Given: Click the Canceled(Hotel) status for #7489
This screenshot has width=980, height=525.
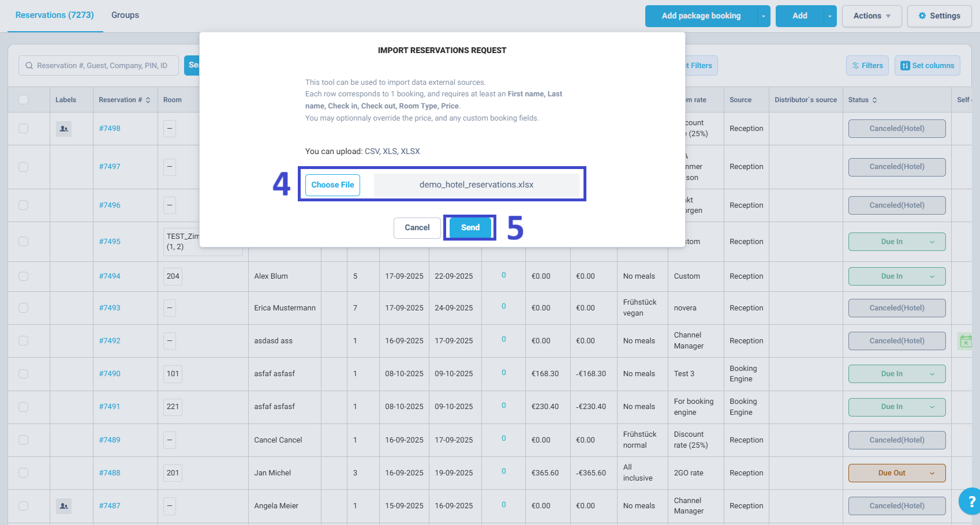Looking at the screenshot, I should point(897,440).
